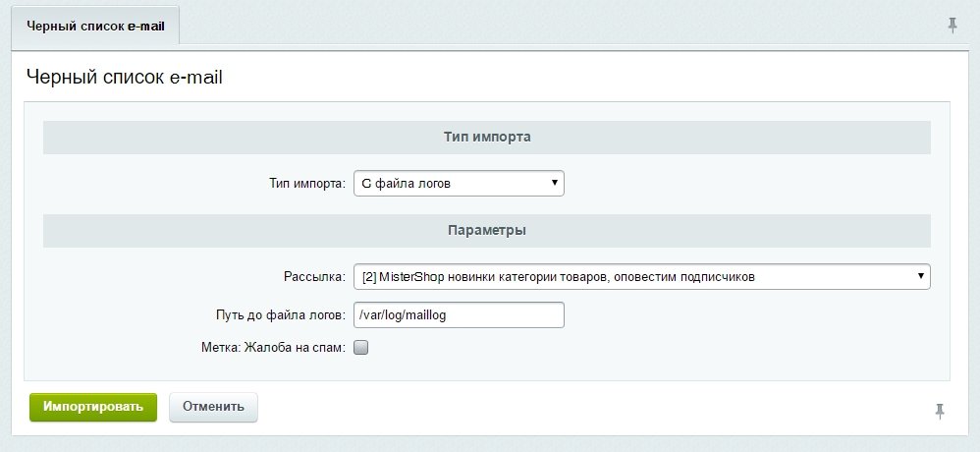The height and width of the screenshot is (452, 980).
Task: Click the Тип импорта field label
Action: (307, 184)
